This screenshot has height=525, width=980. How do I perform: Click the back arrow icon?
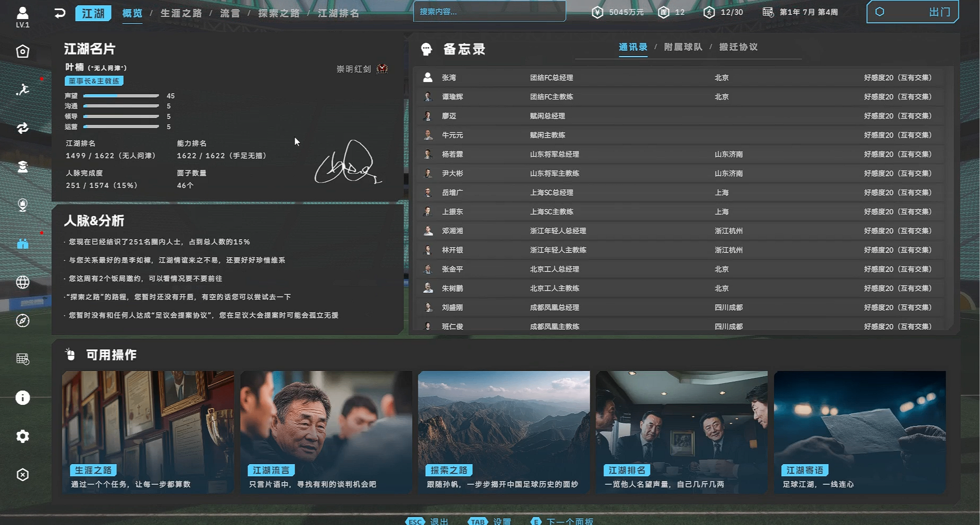[60, 13]
